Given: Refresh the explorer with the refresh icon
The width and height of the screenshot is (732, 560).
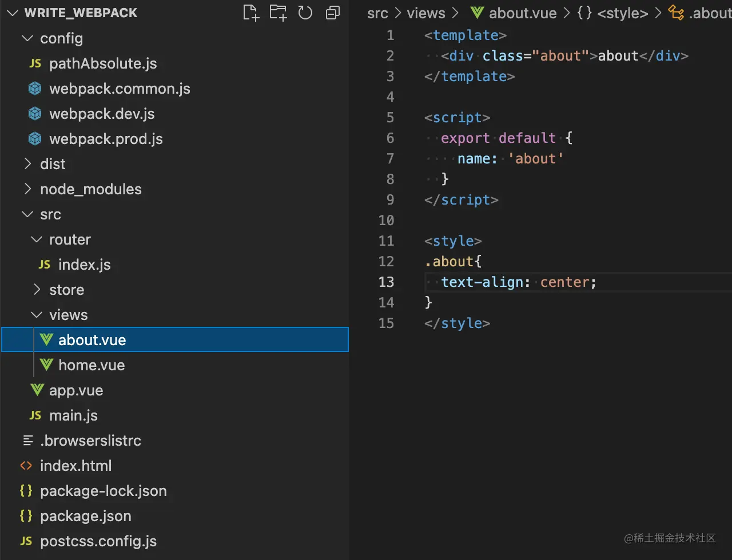Looking at the screenshot, I should 305,13.
